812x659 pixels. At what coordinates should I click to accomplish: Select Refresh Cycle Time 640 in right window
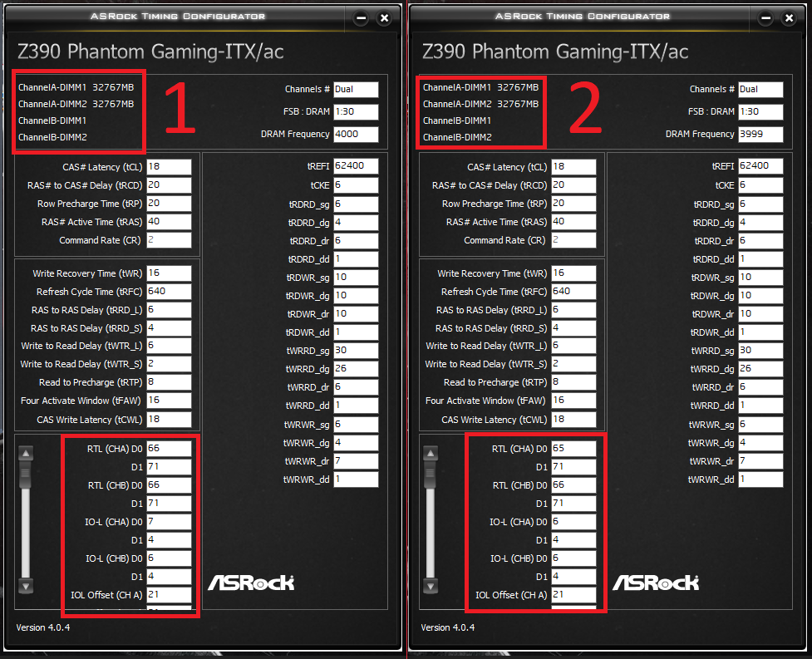point(573,292)
